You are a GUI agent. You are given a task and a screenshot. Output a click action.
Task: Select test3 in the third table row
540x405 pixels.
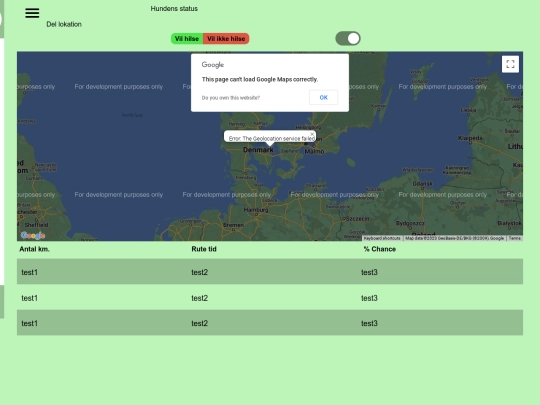(x=370, y=323)
